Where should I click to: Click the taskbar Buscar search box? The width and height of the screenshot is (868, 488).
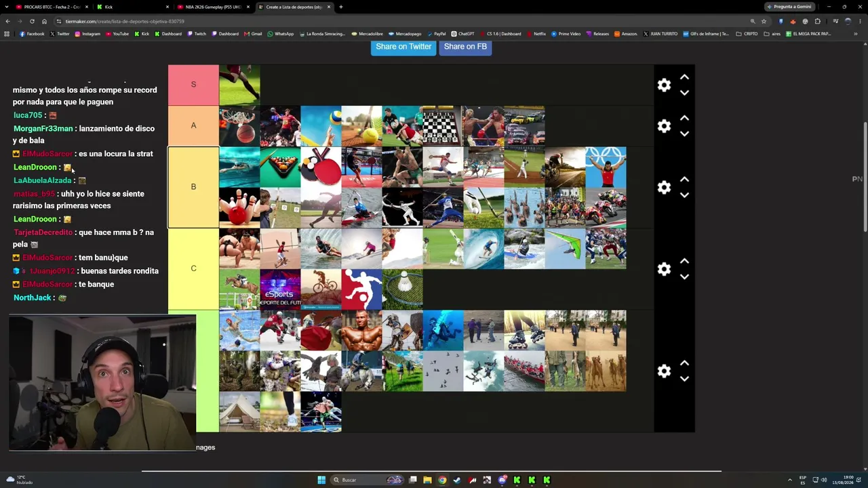point(368,480)
